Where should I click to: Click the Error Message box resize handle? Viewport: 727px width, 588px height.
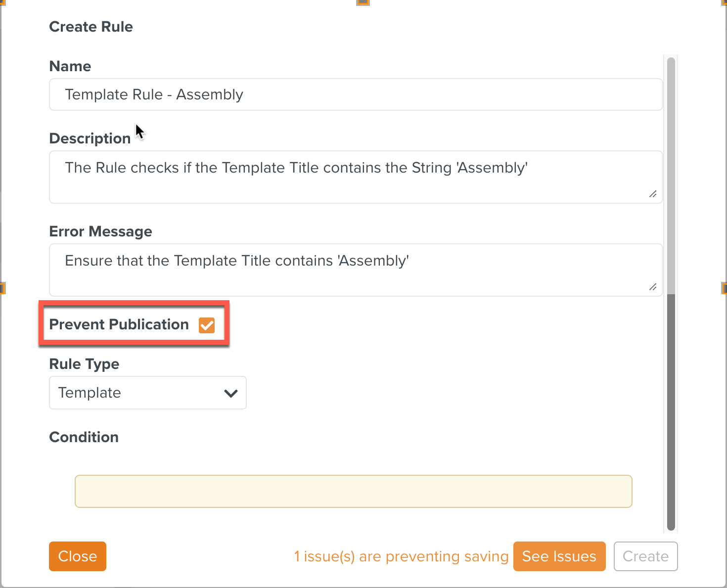coord(653,287)
